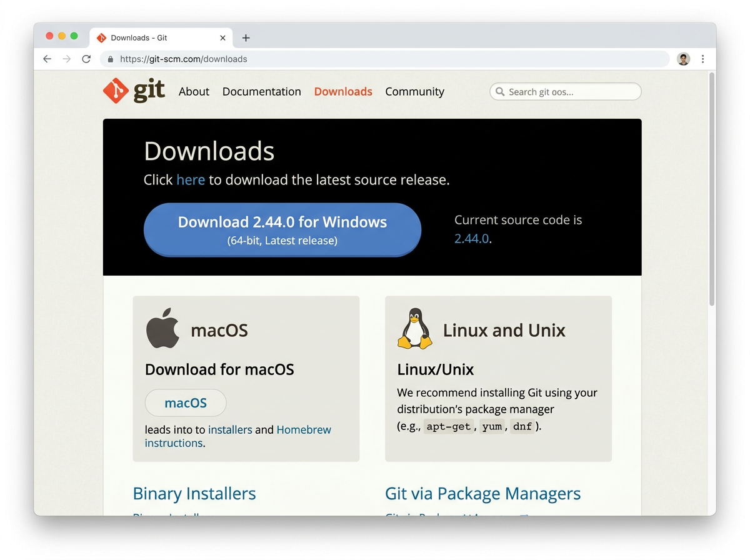Click the Downloads banner heading
Screen dimensions: 750x560
pyautogui.click(x=209, y=151)
